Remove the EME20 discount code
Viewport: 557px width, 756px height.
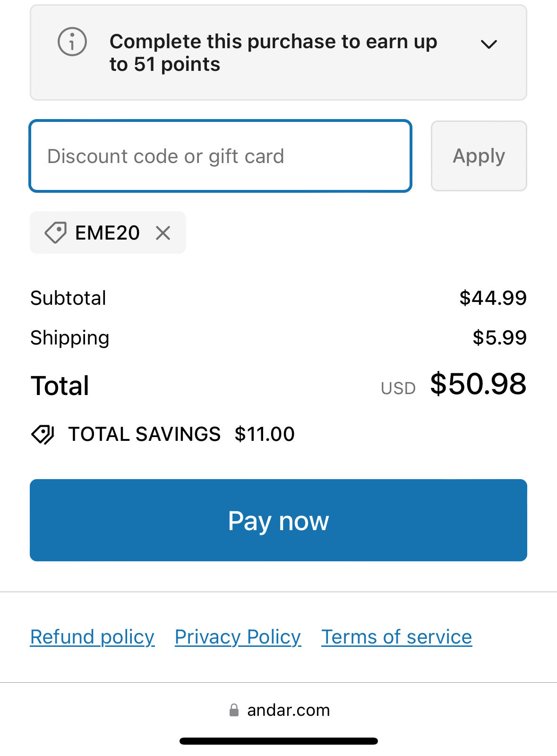[x=163, y=233]
